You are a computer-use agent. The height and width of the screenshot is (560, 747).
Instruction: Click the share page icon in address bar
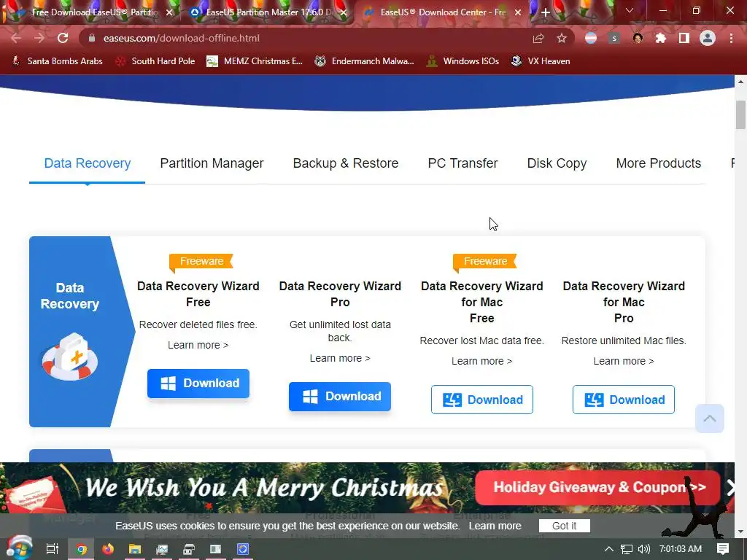tap(538, 38)
